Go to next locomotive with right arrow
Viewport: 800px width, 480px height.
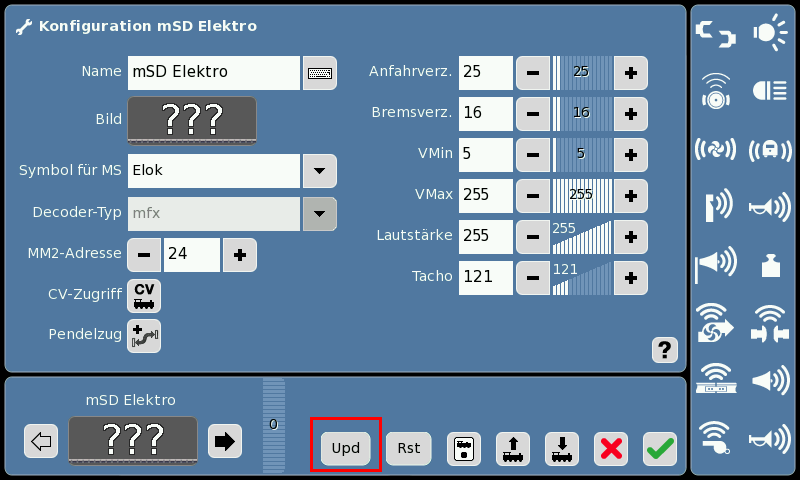coord(225,441)
